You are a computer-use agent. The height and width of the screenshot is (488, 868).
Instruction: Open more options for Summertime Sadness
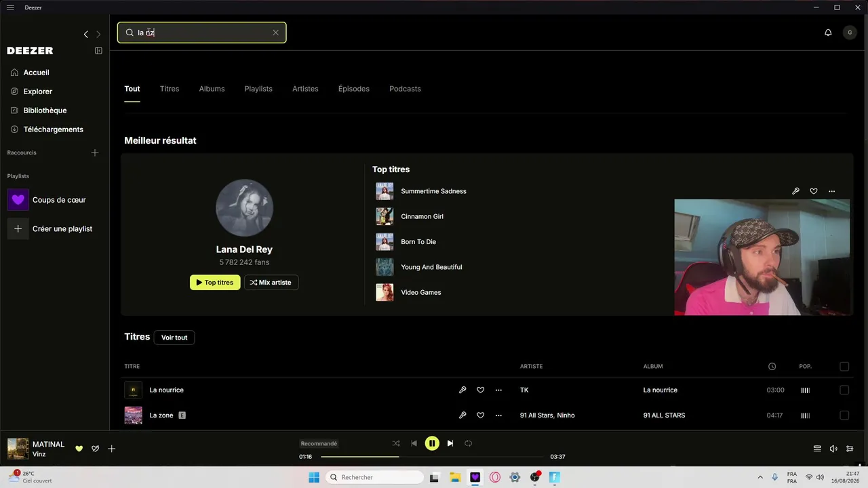tap(832, 191)
